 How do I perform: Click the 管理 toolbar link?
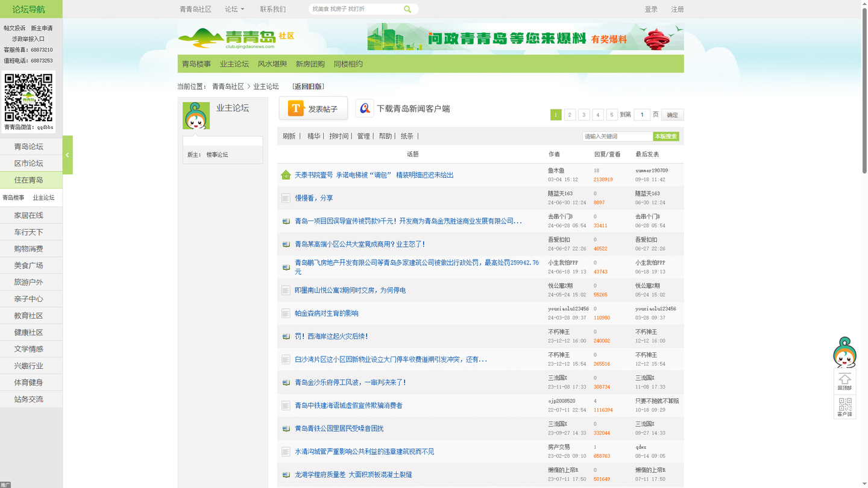363,136
